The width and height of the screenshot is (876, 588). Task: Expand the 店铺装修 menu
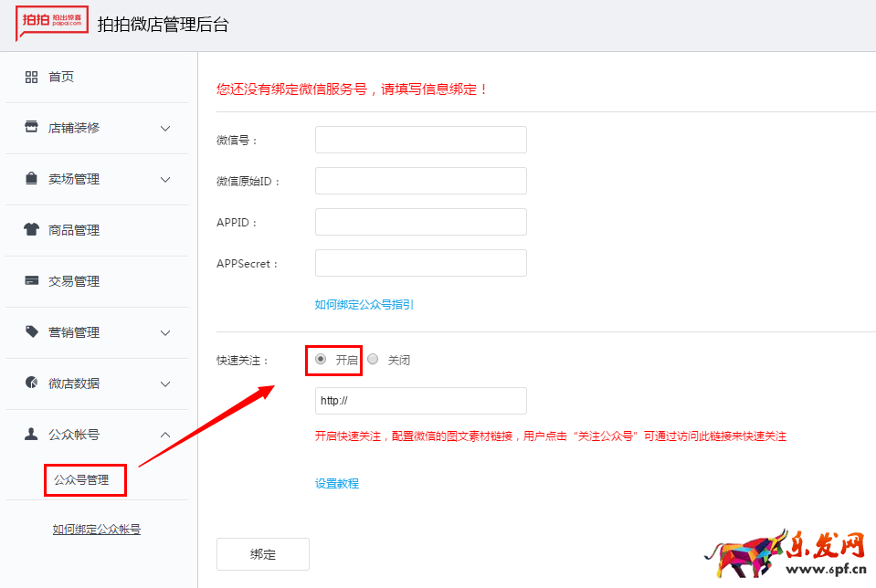(x=165, y=128)
